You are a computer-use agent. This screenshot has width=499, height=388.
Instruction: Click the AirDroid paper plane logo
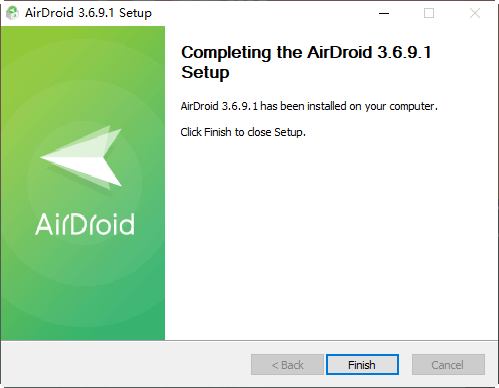81,158
